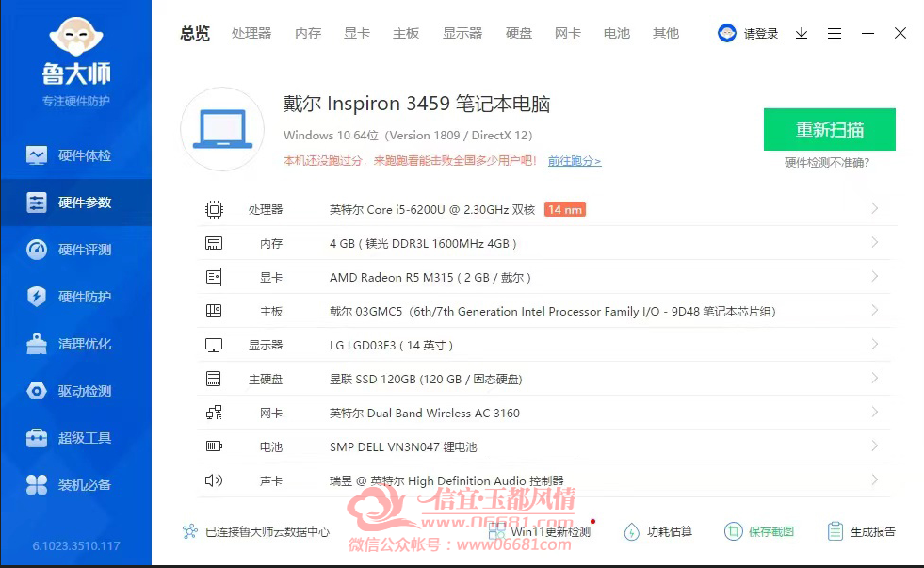Image resolution: width=924 pixels, height=568 pixels.
Task: Click the 14 nm badge
Action: point(564,209)
